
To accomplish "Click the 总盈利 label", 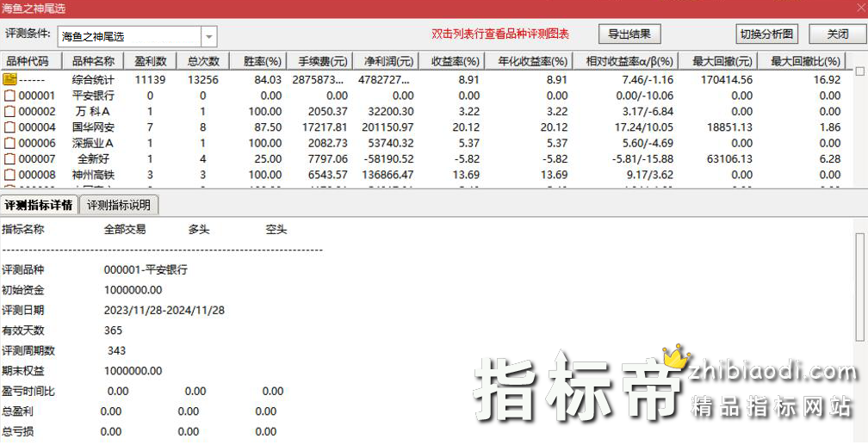I will coord(18,411).
